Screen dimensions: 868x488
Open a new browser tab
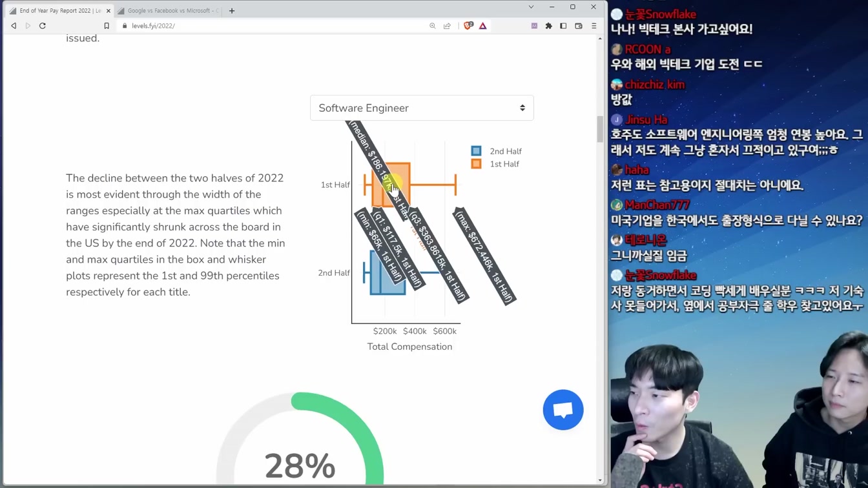point(232,10)
